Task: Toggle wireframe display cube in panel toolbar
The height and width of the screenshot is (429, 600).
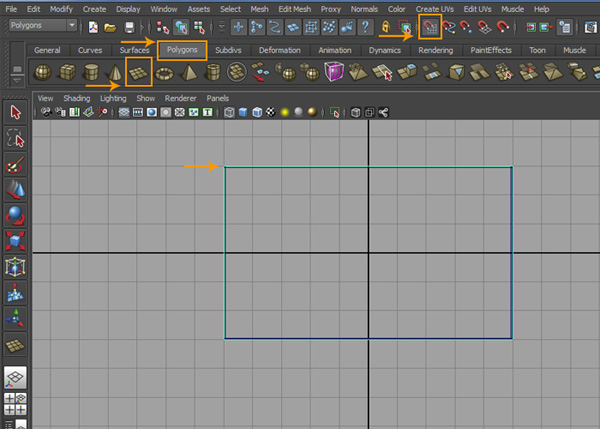Action: (x=229, y=112)
